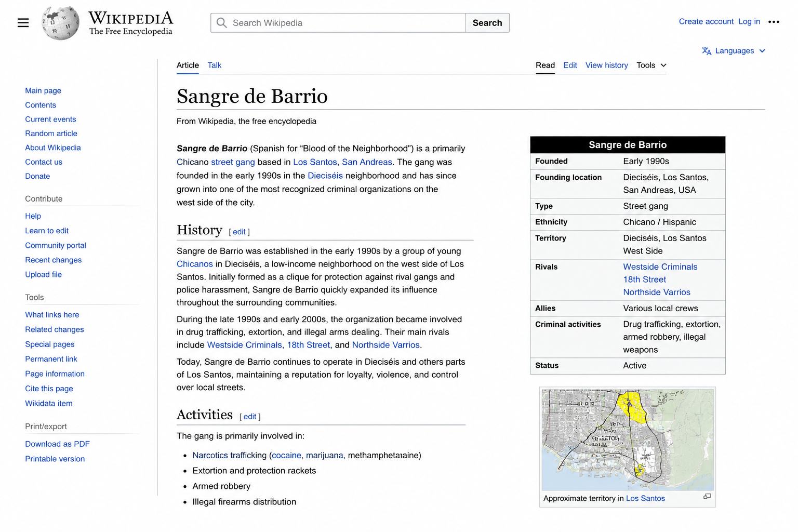Open the Chicanos link
798x532 pixels.
(x=195, y=264)
